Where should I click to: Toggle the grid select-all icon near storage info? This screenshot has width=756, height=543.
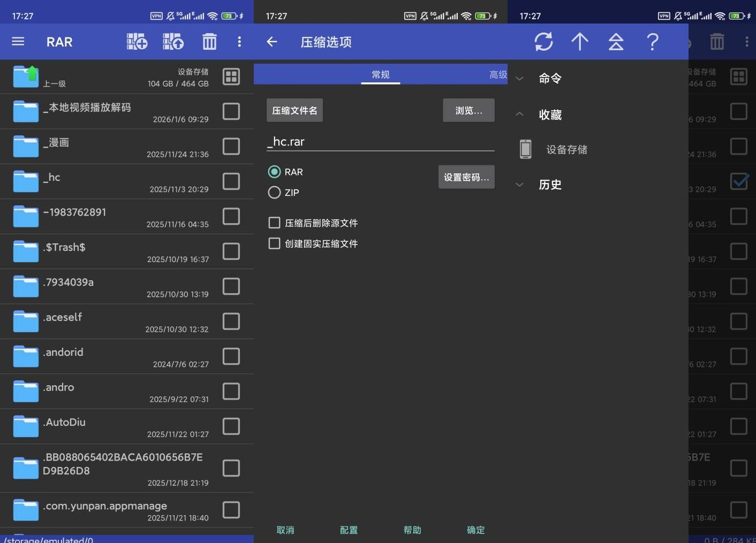pyautogui.click(x=231, y=77)
